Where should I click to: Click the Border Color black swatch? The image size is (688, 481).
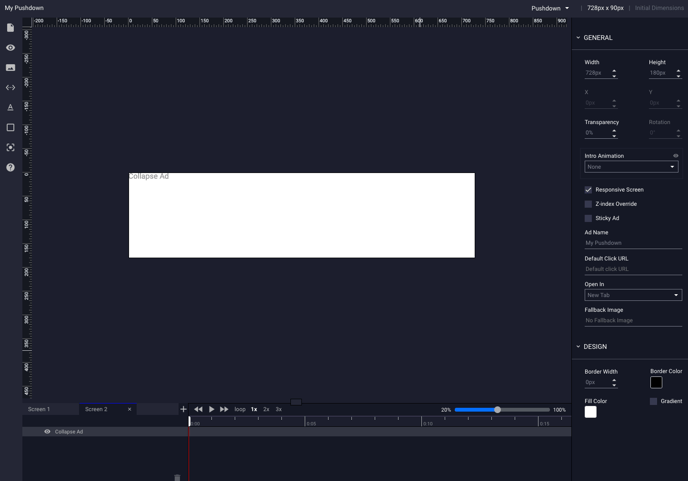coord(656,382)
